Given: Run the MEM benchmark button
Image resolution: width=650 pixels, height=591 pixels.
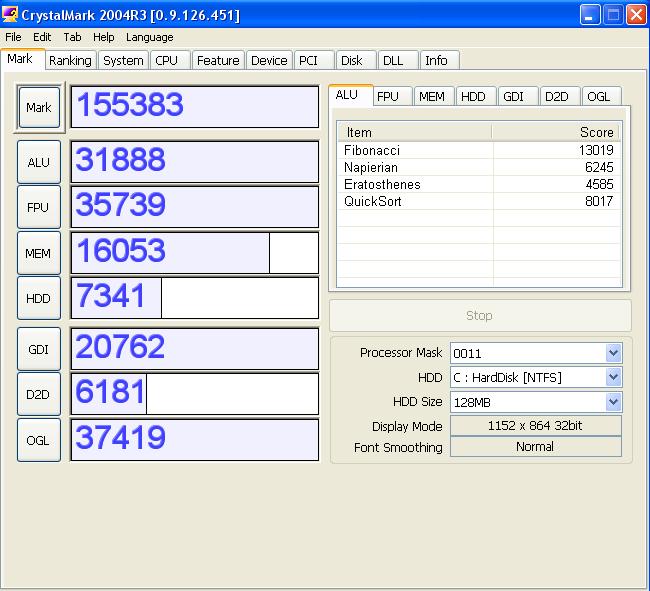Looking at the screenshot, I should [39, 253].
